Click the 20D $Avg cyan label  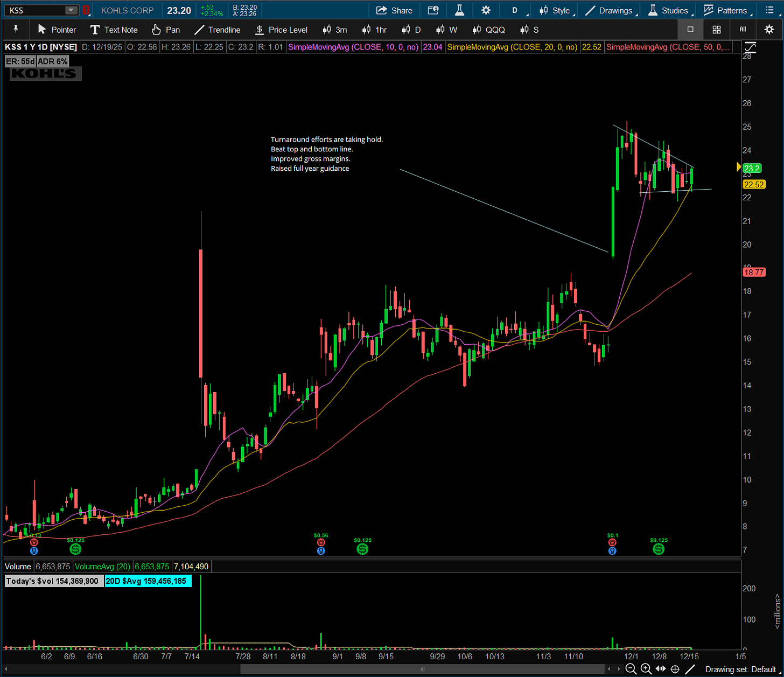[x=148, y=581]
